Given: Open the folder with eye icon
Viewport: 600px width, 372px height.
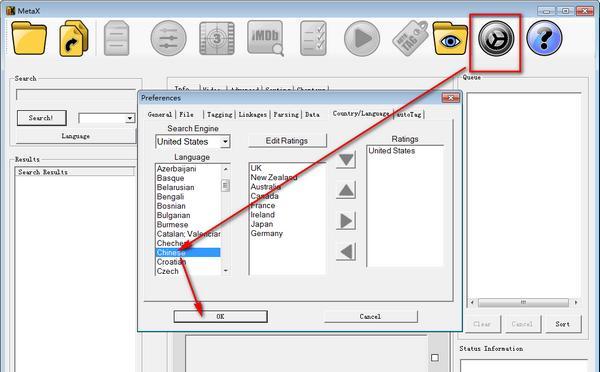Looking at the screenshot, I should pyautogui.click(x=450, y=38).
